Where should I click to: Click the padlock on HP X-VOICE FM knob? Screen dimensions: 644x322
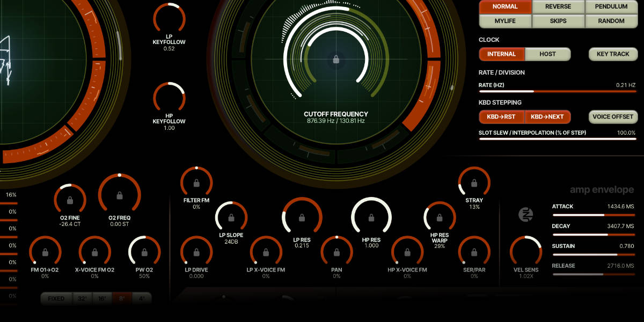(x=407, y=252)
